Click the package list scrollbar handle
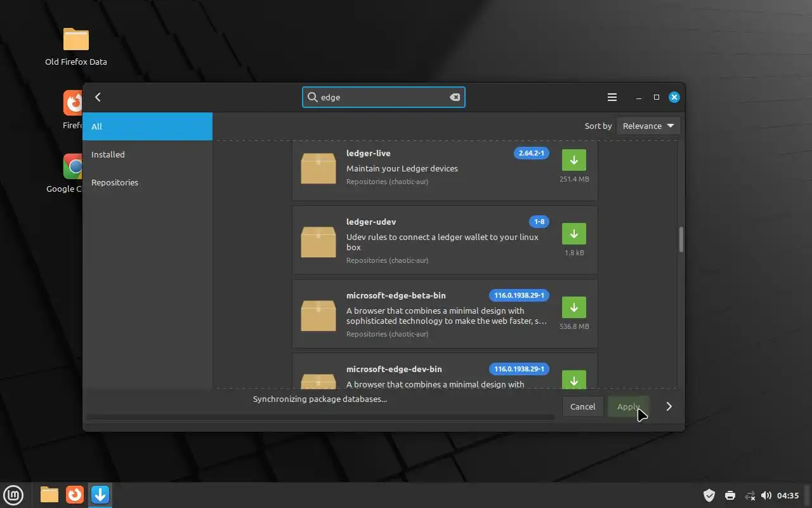Image resolution: width=812 pixels, height=508 pixels. point(682,239)
